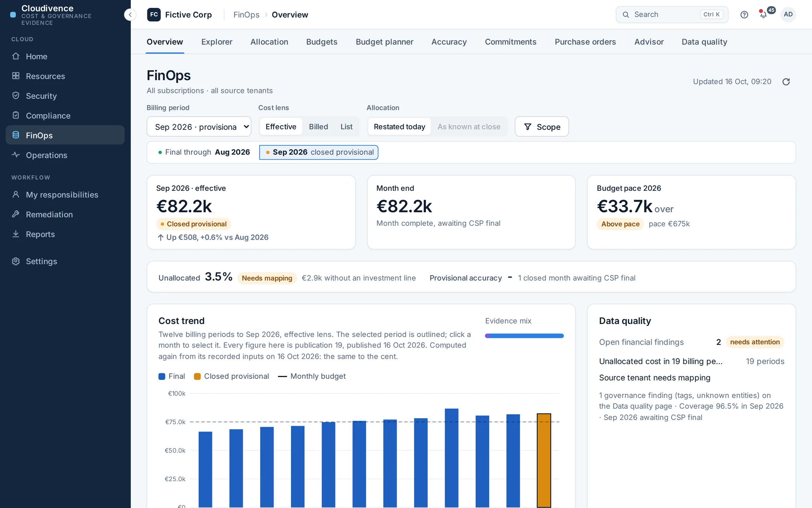Open Unallocated cost in 19 billing periods finding
This screenshot has width=812, height=508.
(x=691, y=361)
